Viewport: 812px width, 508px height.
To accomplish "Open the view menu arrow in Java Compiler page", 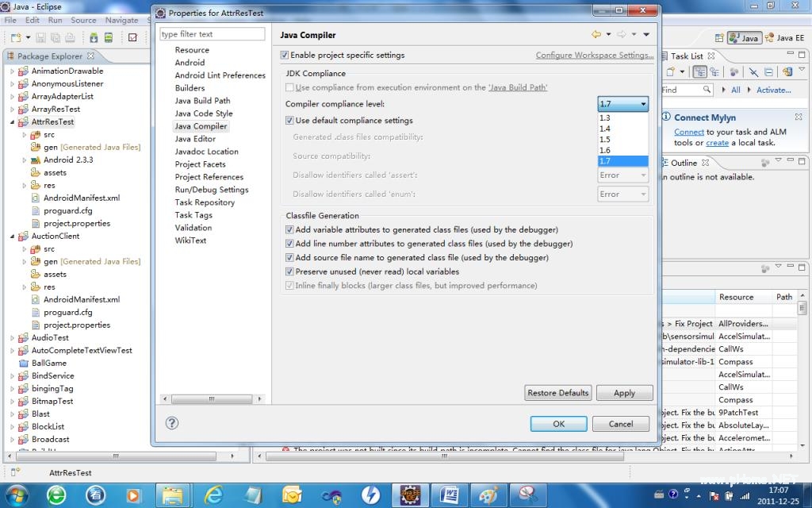I will (646, 34).
